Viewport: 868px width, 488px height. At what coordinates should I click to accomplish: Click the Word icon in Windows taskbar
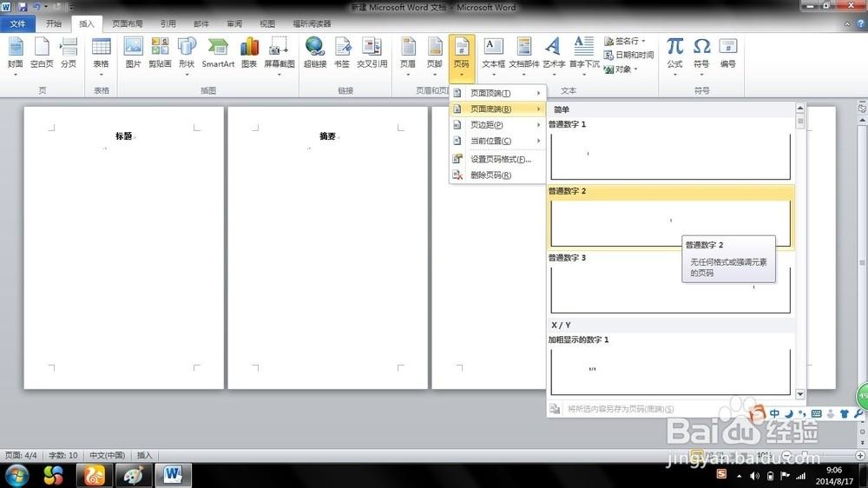tap(172, 475)
